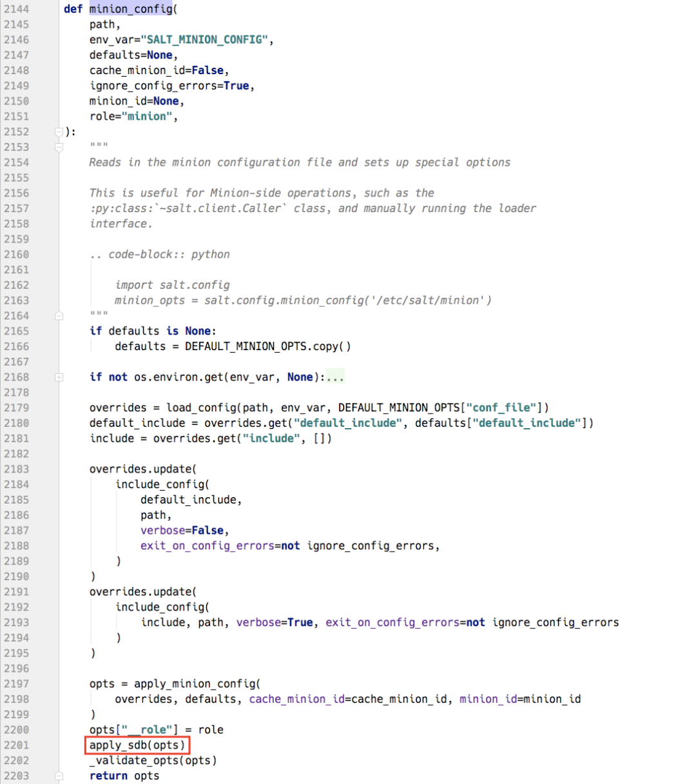This screenshot has width=696, height=784.
Task: Click docstring line 'Reads in the minion configuration file'
Action: [x=300, y=162]
